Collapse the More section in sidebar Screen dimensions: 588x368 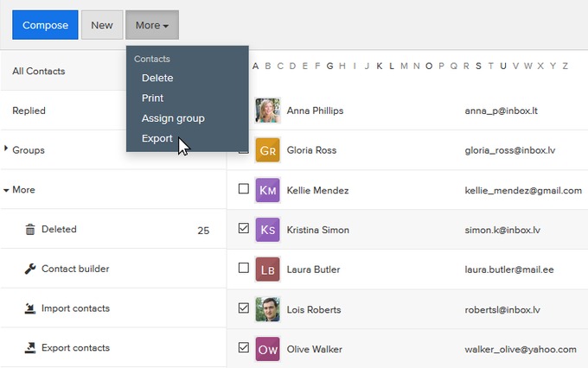pyautogui.click(x=6, y=190)
